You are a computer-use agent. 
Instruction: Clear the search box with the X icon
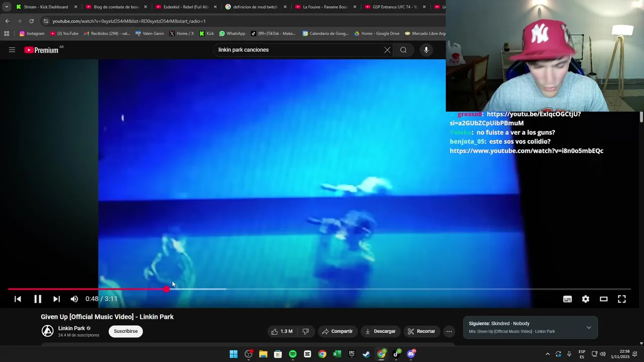387,50
